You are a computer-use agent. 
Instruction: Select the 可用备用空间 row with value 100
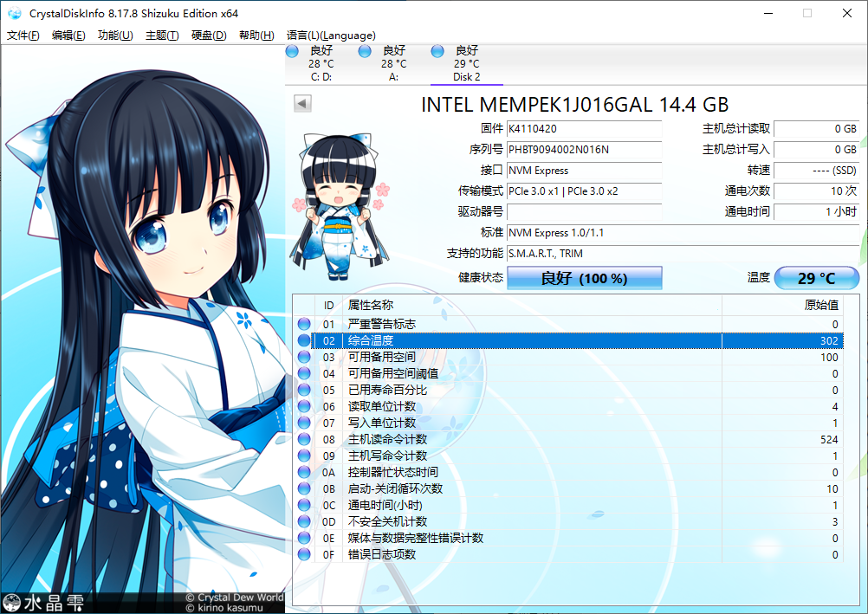(x=568, y=357)
